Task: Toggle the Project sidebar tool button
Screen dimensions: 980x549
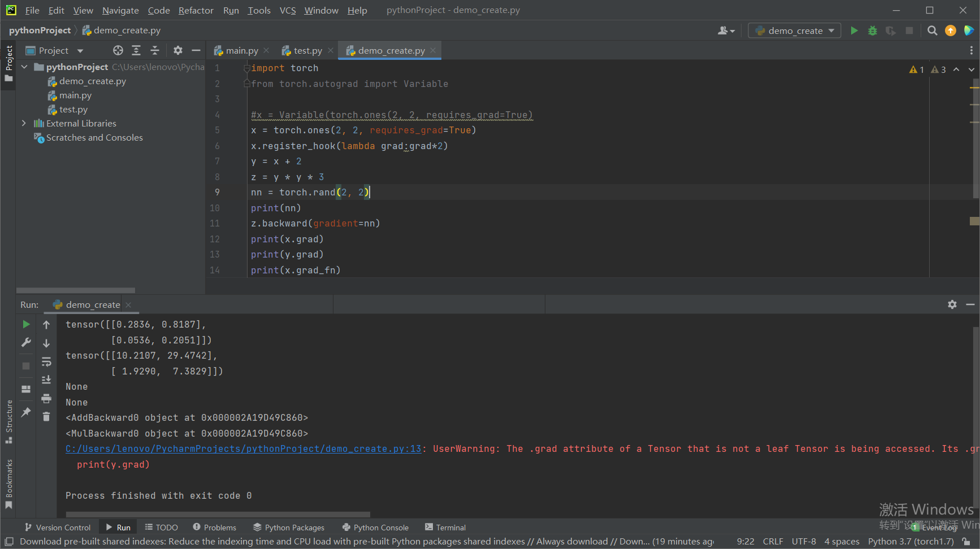Action: 8,63
